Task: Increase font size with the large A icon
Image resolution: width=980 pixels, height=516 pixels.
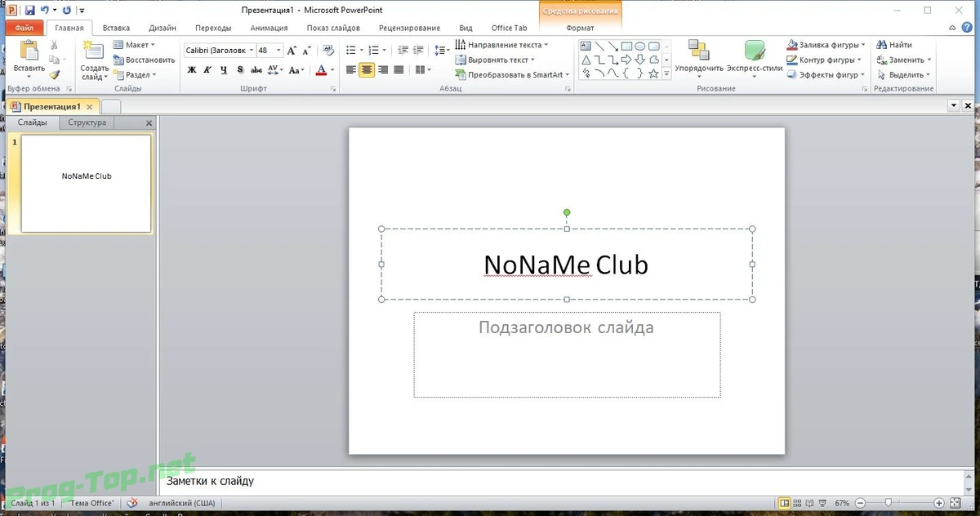Action: 292,51
